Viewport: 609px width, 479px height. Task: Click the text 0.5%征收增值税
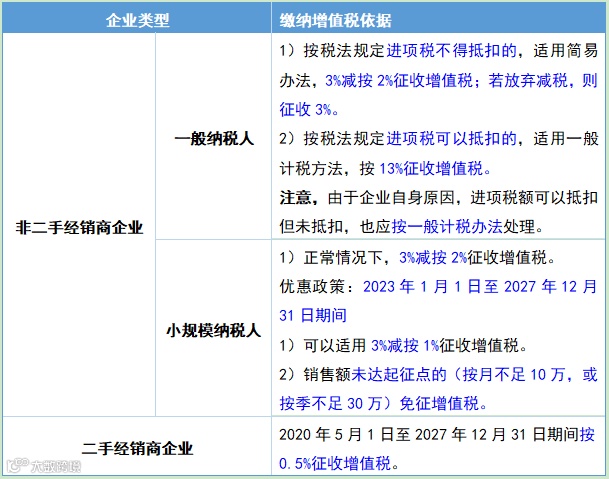click(x=335, y=463)
